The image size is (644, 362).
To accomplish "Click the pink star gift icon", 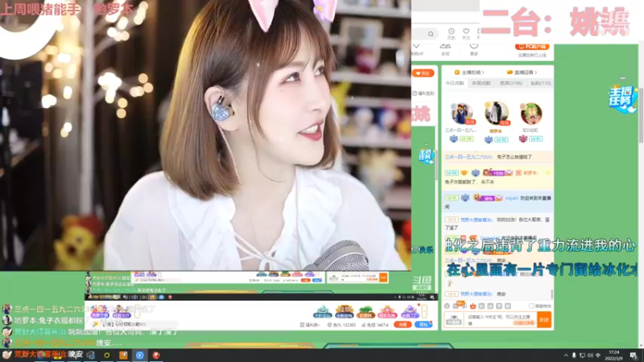I will coord(387,312).
